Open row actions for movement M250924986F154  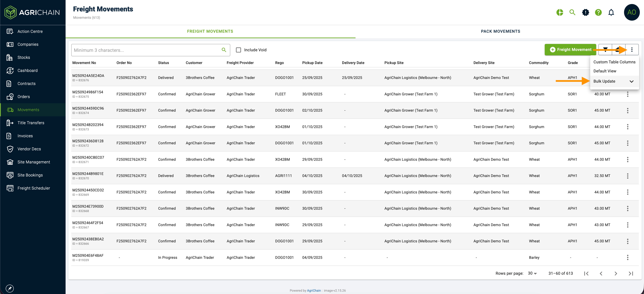tap(628, 94)
